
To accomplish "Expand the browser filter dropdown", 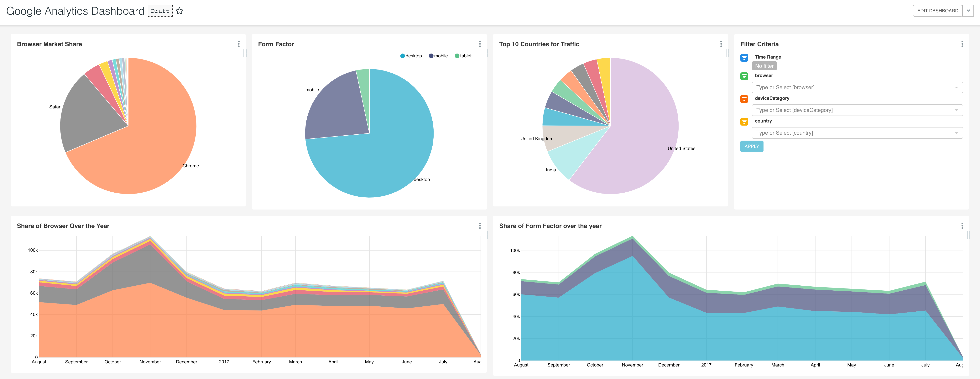I will pyautogui.click(x=956, y=87).
